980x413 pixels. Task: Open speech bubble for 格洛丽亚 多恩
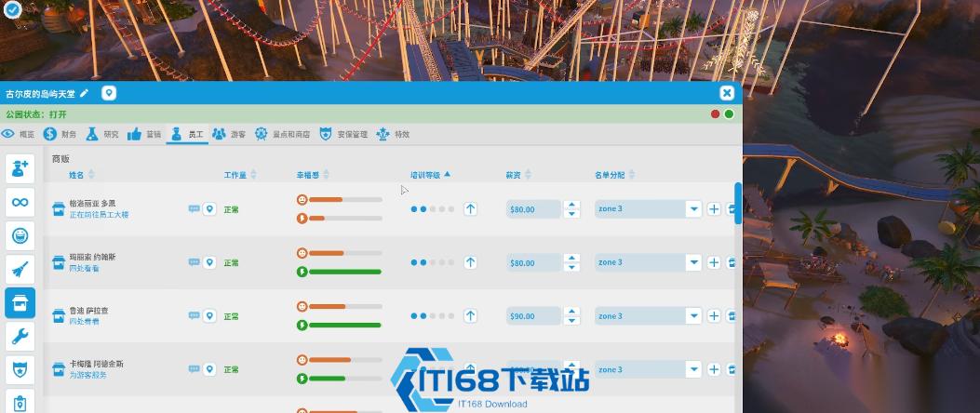tap(195, 208)
